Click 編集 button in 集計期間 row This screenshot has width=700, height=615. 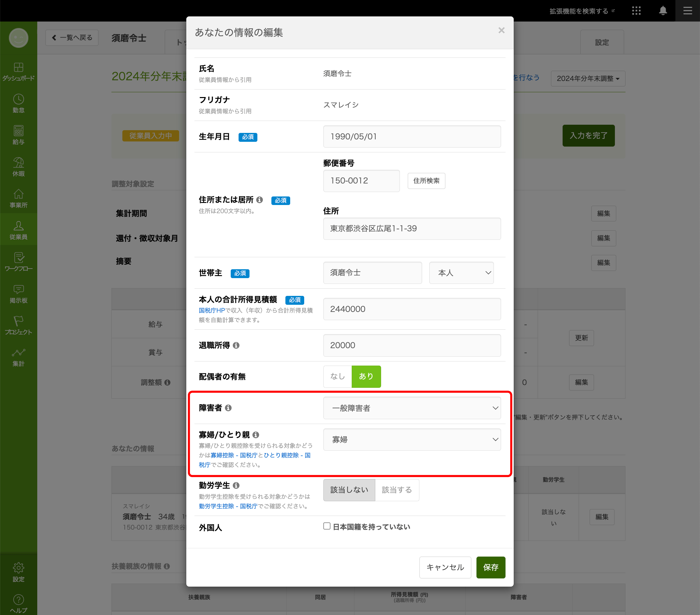(x=603, y=213)
